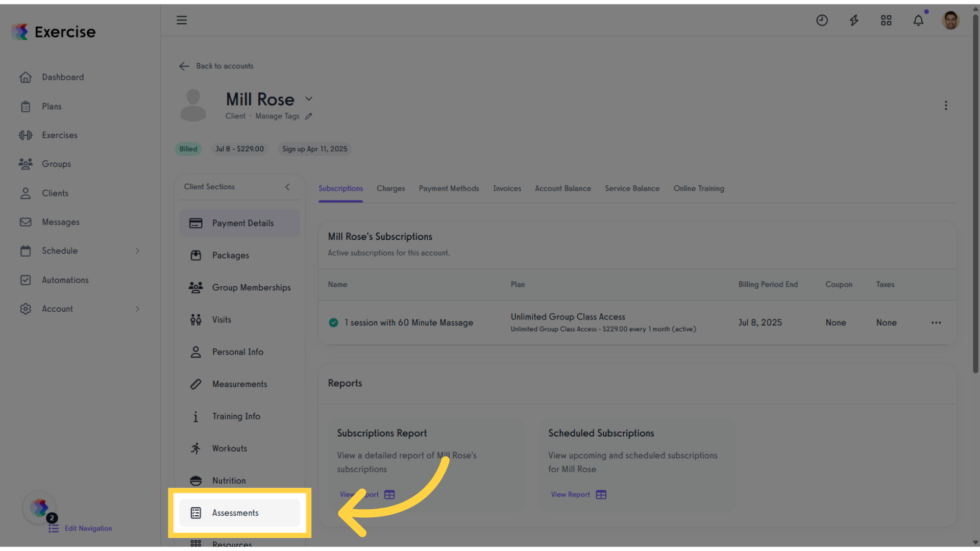
Task: Switch to Invoices tab
Action: tap(507, 189)
